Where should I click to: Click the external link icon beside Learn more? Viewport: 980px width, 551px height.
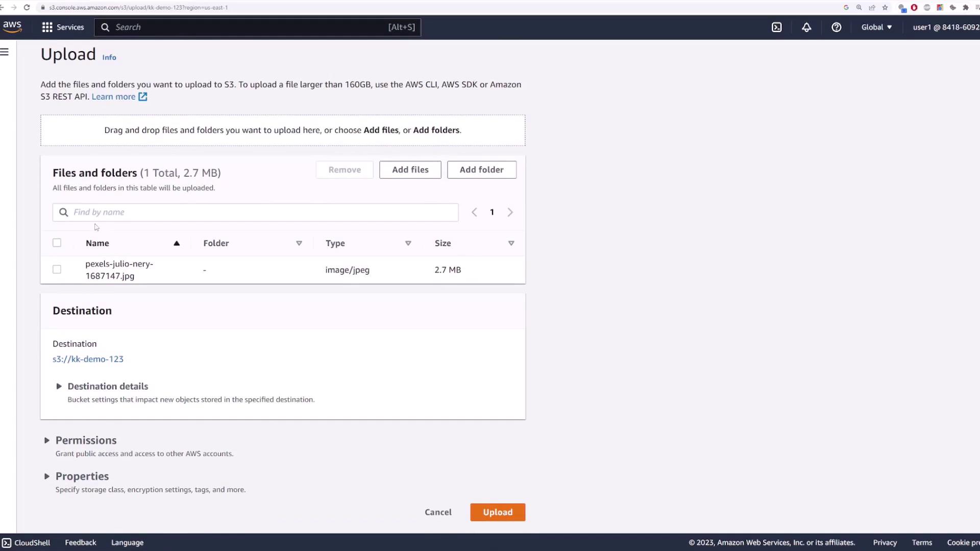coord(143,97)
